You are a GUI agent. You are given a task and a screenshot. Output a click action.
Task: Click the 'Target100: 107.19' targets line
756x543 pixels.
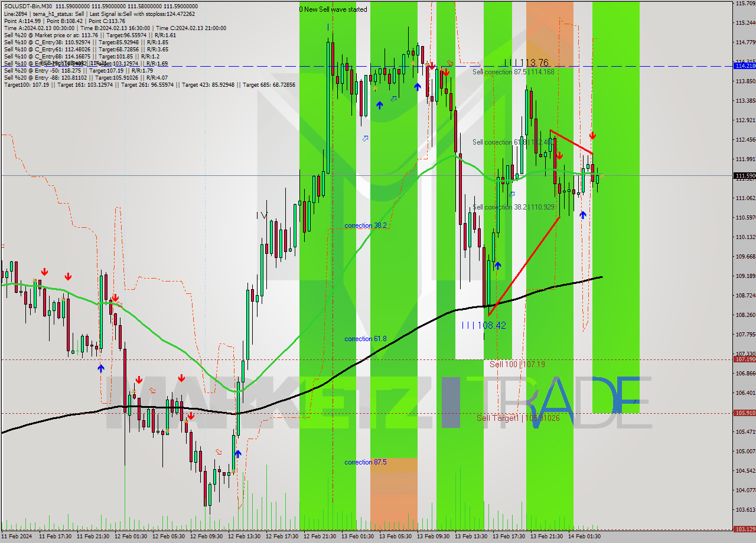[149, 84]
